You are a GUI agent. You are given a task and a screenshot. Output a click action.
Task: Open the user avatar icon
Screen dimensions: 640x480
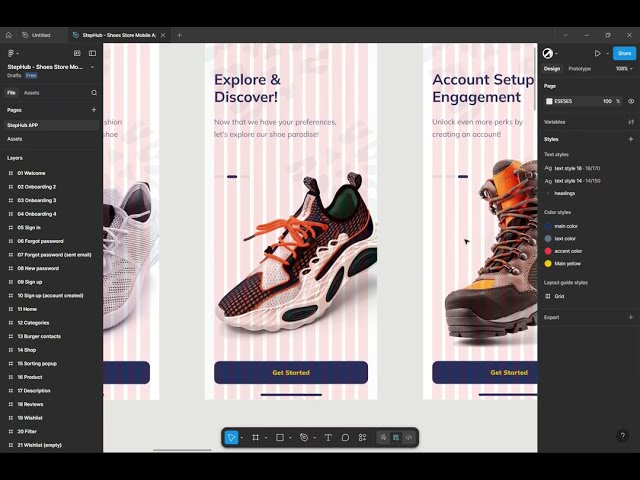click(x=547, y=53)
